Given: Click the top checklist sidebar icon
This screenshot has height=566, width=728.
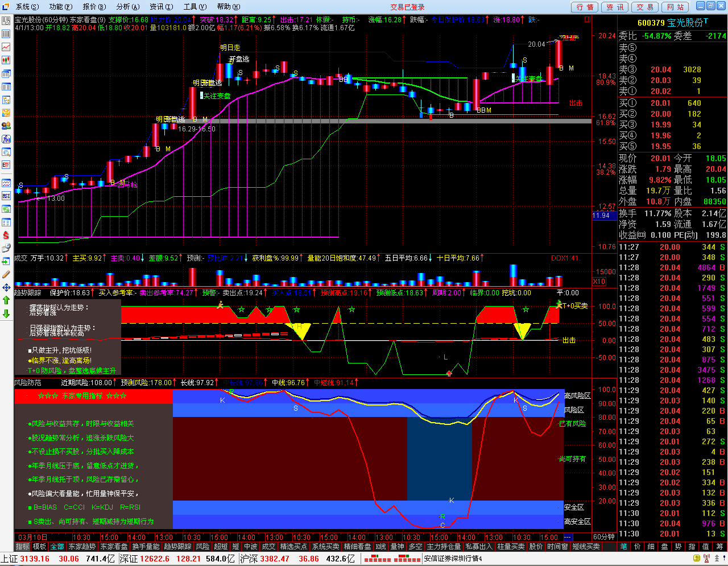Looking at the screenshot, I should click(6, 21).
